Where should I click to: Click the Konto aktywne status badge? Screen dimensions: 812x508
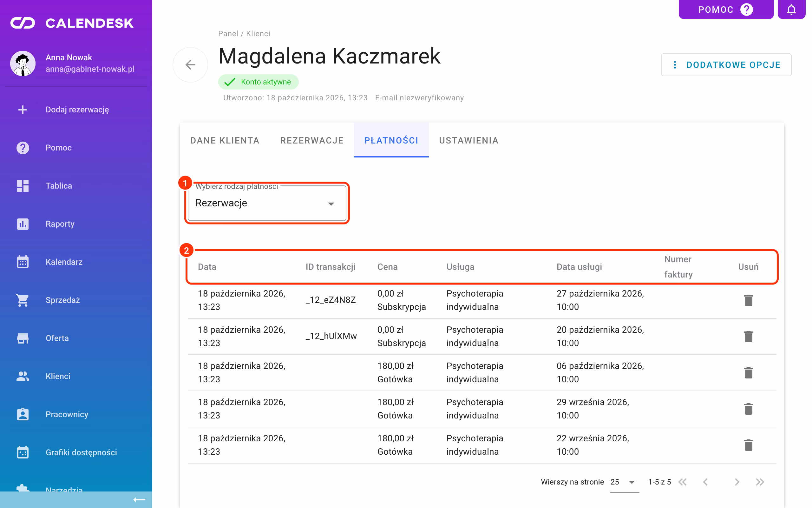click(x=258, y=82)
